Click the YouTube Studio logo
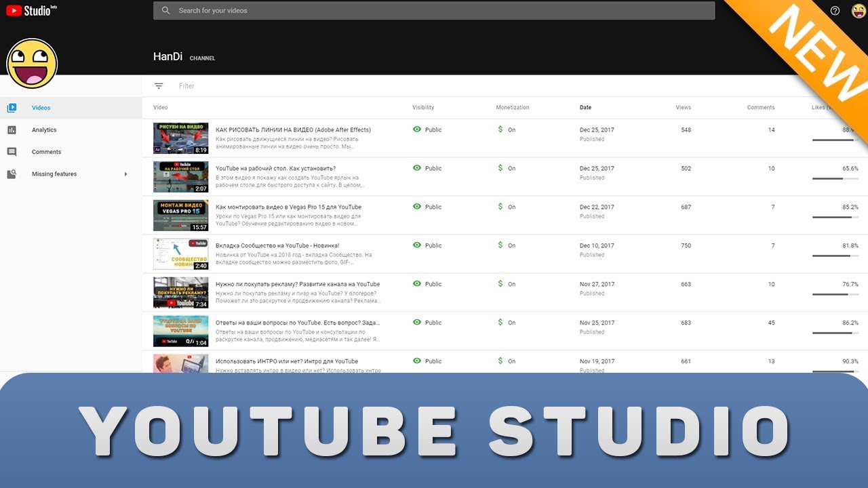 coord(31,10)
